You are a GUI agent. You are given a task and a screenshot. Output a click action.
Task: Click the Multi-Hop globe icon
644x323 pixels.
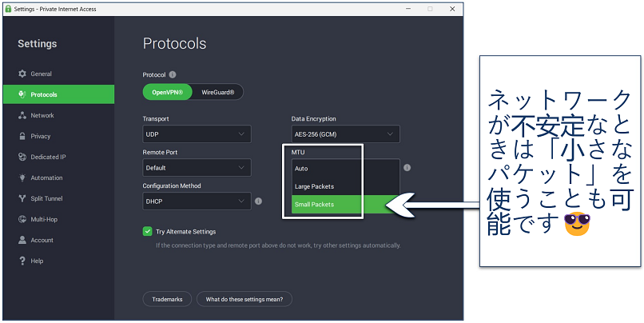(22, 219)
